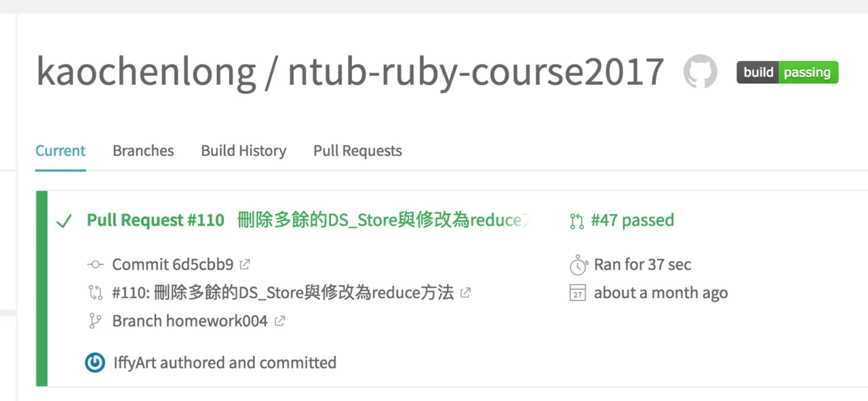The width and height of the screenshot is (868, 401).
Task: Switch to the Current tab
Action: (60, 150)
